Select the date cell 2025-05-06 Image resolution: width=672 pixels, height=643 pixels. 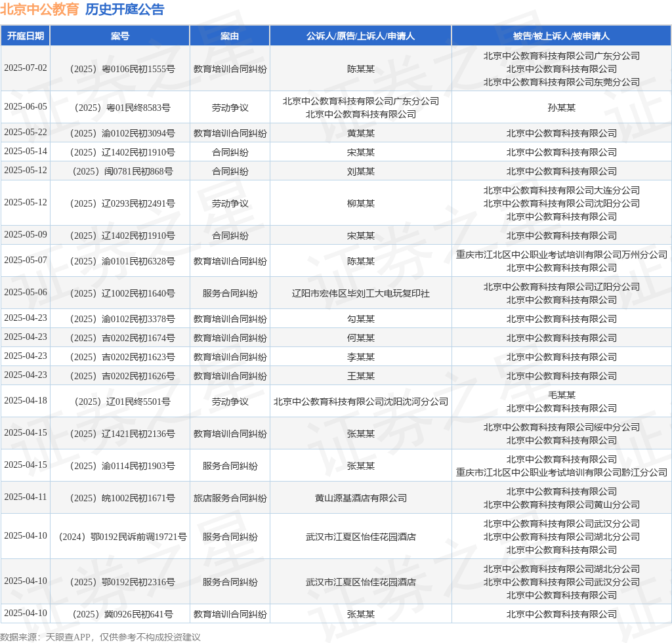pyautogui.click(x=26, y=293)
